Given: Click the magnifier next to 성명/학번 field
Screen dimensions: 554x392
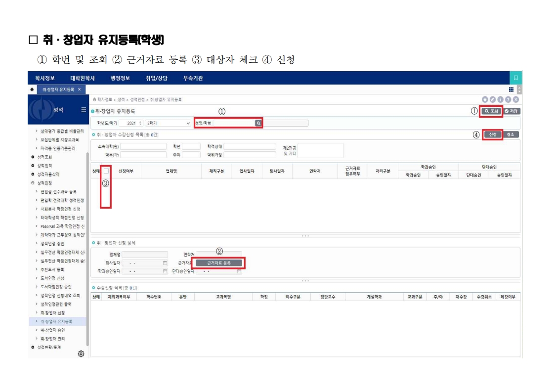Looking at the screenshot, I should tap(258, 123).
